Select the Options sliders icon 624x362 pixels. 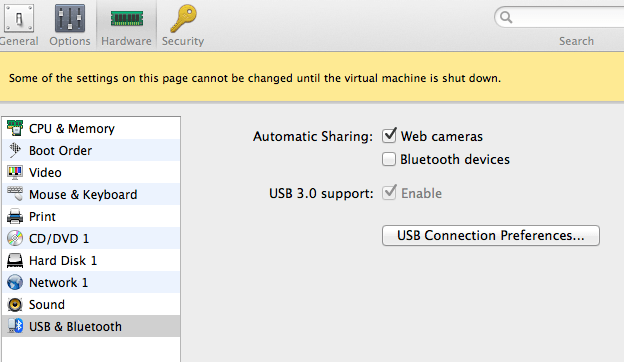coord(70,18)
